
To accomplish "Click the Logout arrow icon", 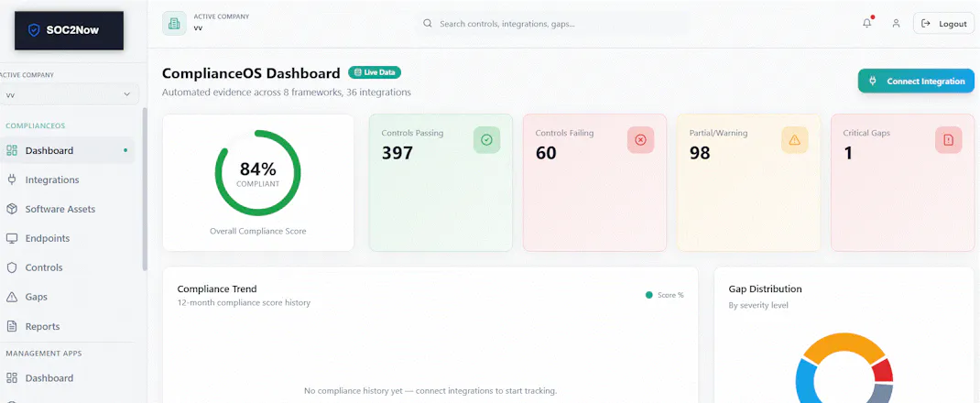I will point(926,24).
